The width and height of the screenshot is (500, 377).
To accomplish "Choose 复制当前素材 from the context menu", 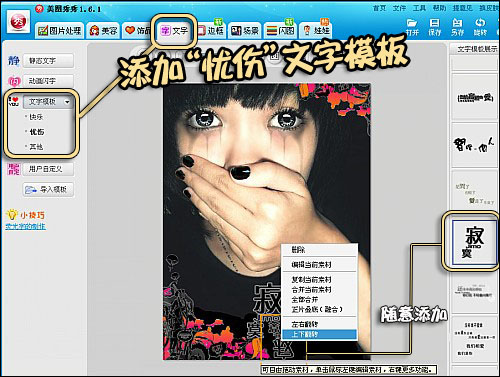I will pyautogui.click(x=320, y=280).
